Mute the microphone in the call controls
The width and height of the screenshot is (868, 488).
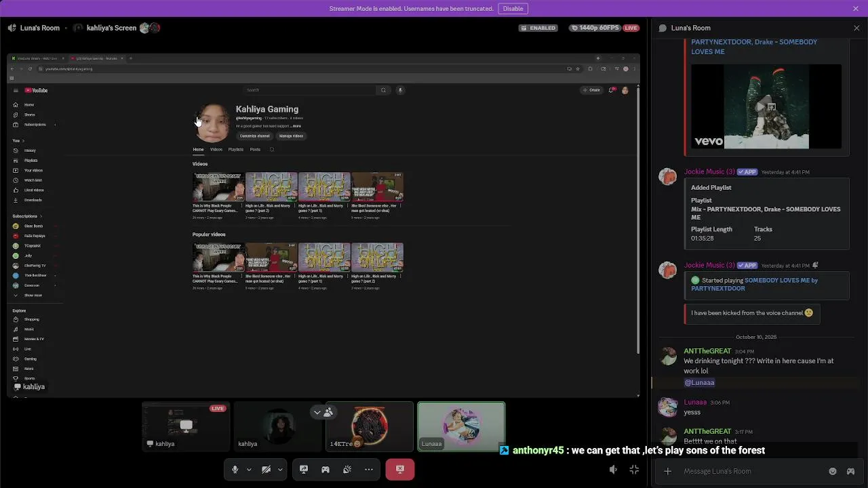[235, 469]
